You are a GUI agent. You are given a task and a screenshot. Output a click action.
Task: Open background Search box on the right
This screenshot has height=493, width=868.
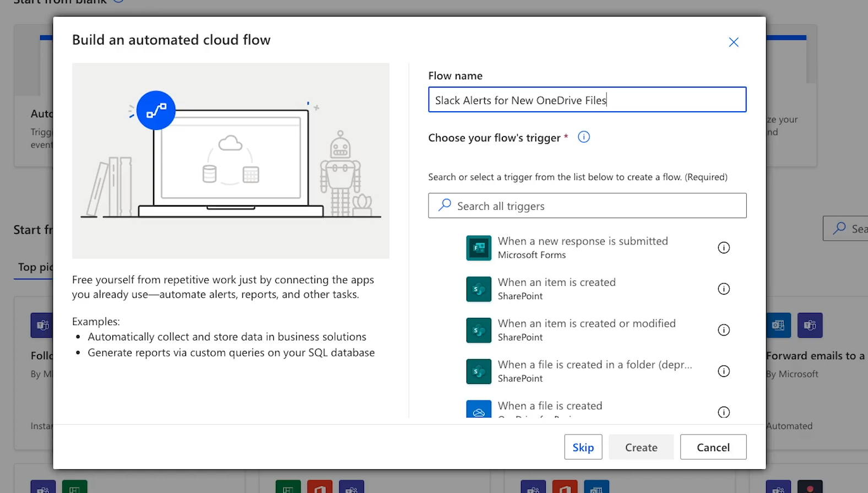pos(845,229)
